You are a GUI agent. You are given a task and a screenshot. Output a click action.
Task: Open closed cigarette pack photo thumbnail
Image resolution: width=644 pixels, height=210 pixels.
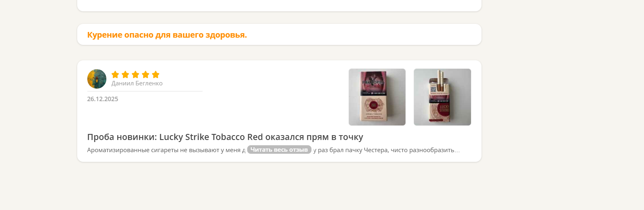[377, 97]
